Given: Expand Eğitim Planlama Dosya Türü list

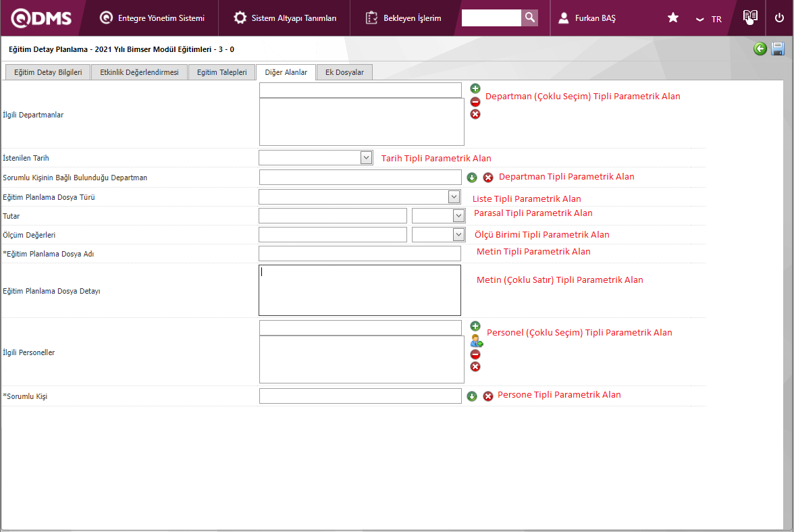Looking at the screenshot, I should click(454, 196).
